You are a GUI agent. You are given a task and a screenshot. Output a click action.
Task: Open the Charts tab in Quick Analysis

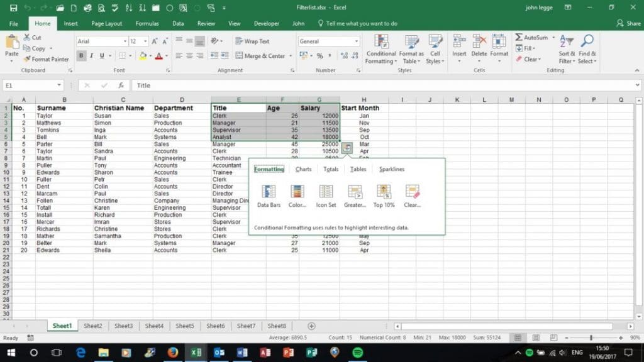(303, 169)
